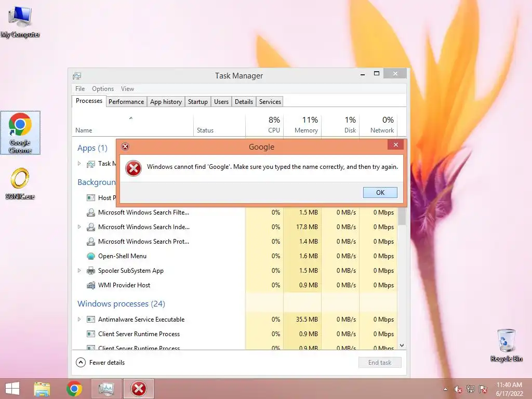Click the Windows processes (24) group header
The width and height of the screenshot is (532, 399).
point(121,303)
